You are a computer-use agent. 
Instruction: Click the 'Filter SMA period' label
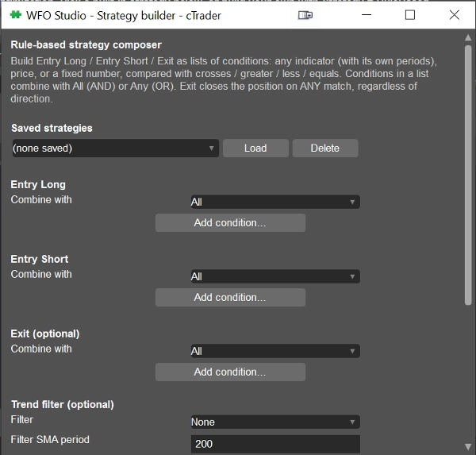pos(50,439)
